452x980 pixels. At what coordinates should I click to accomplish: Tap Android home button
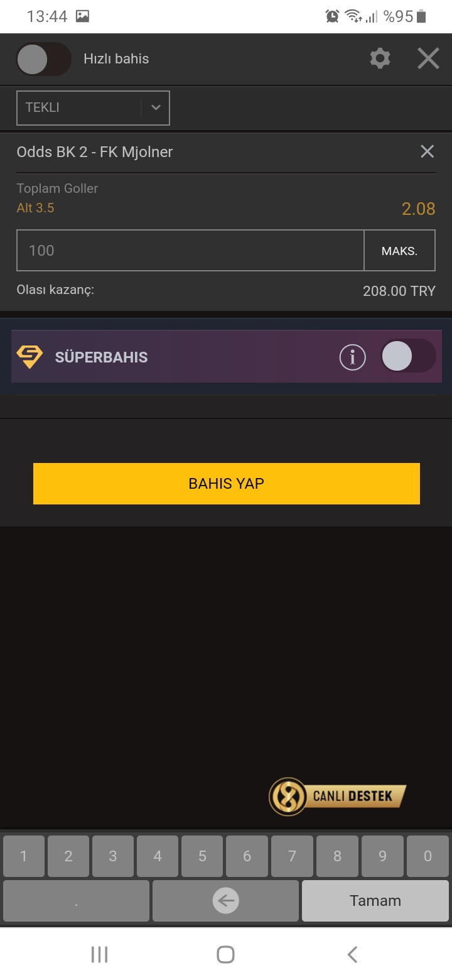point(225,954)
